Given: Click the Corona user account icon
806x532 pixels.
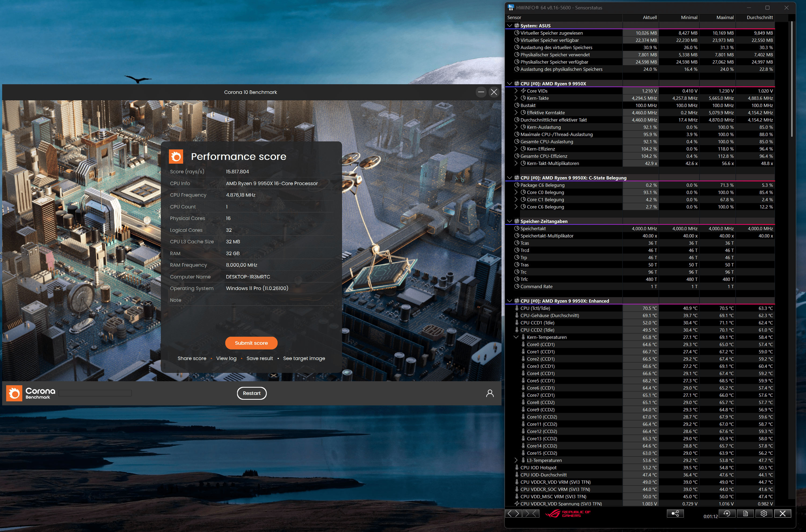Looking at the screenshot, I should pyautogui.click(x=489, y=393).
